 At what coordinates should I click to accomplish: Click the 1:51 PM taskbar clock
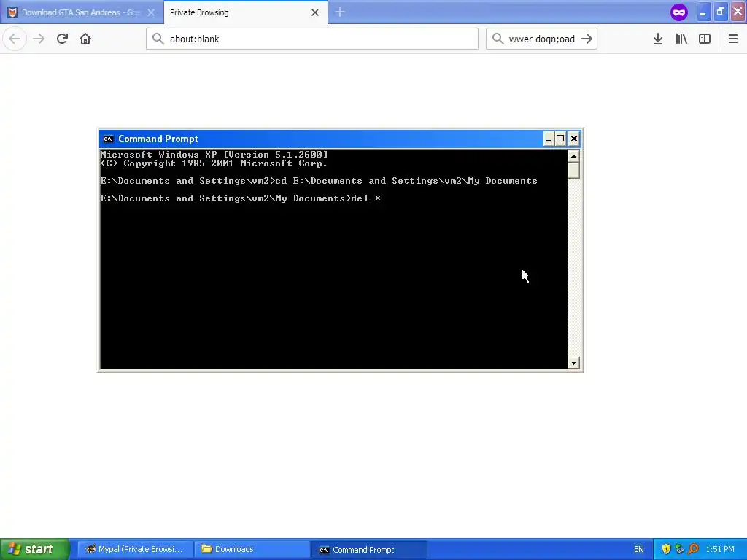720,549
